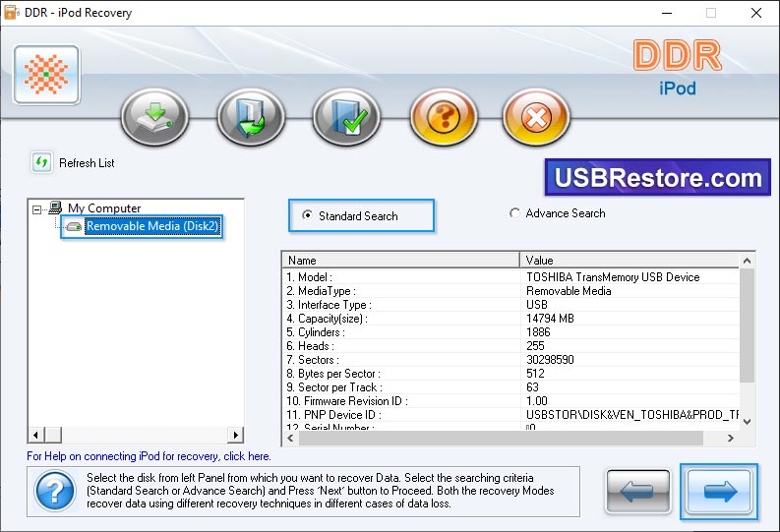
Task: Click '10. Firmware Revision ID :' row name
Action: tap(347, 401)
